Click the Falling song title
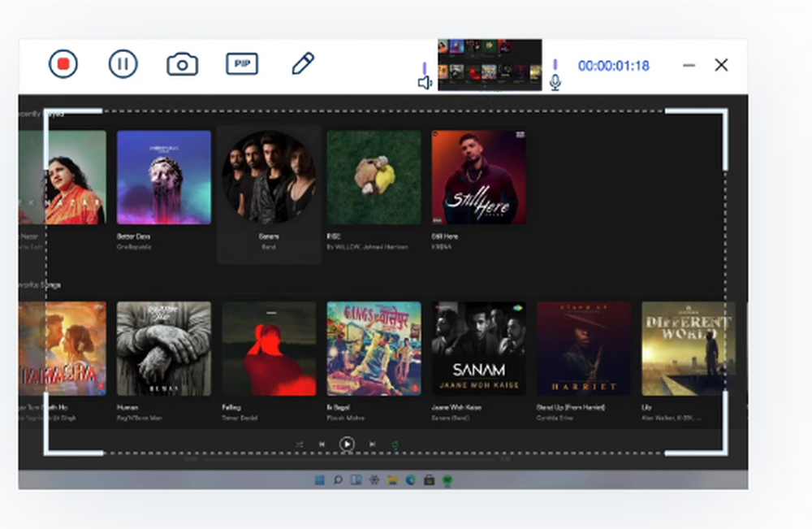This screenshot has width=812, height=529. click(231, 407)
